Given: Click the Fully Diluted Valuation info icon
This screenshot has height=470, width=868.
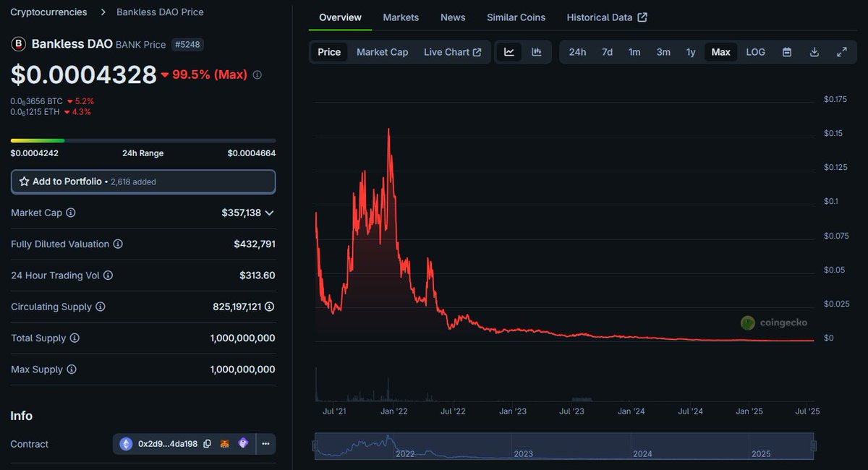Looking at the screenshot, I should pos(118,244).
